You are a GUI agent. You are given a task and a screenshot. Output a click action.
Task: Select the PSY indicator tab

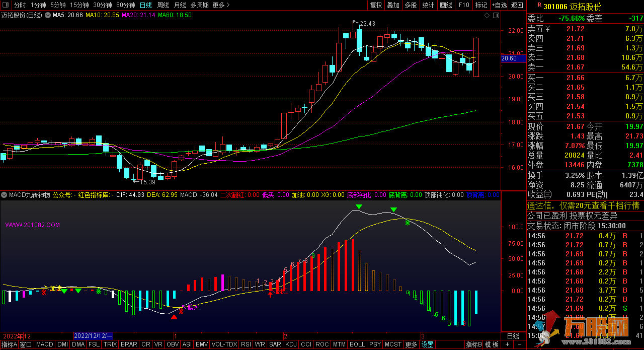point(375,345)
